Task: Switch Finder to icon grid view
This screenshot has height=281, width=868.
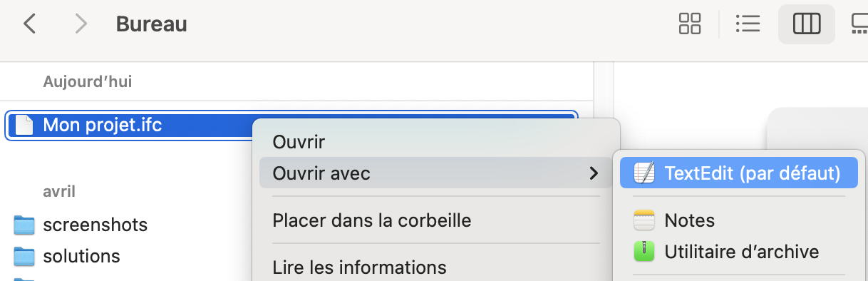Action: coord(690,24)
